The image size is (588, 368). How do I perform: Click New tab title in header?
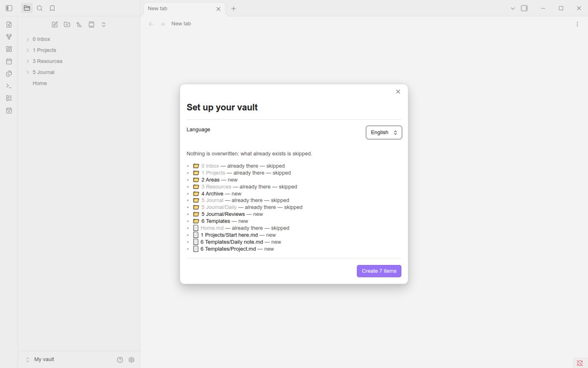(181, 24)
